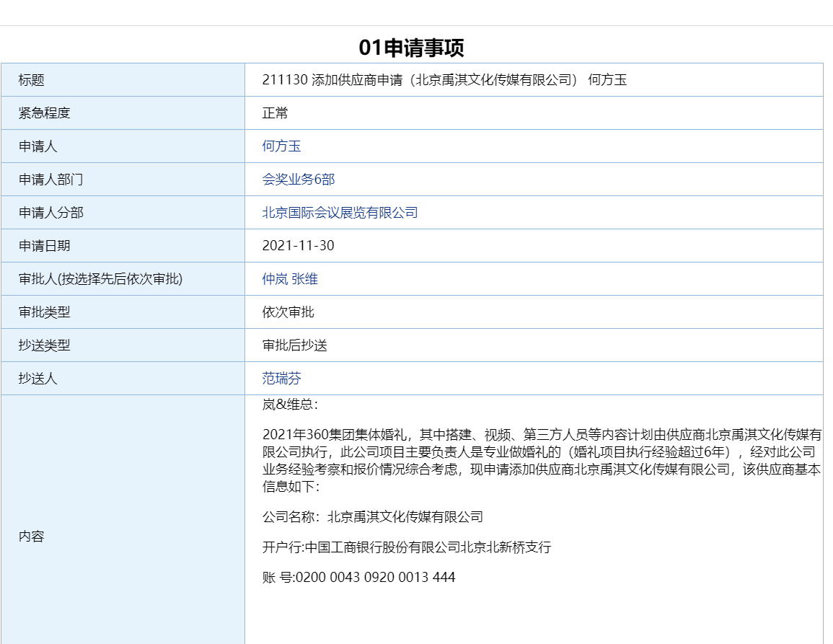Click the CC type value 审批后抄送
The width and height of the screenshot is (833, 644).
pos(294,345)
